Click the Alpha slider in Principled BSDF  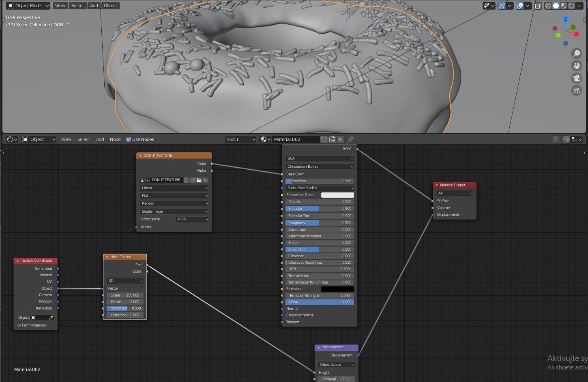pyautogui.click(x=320, y=302)
